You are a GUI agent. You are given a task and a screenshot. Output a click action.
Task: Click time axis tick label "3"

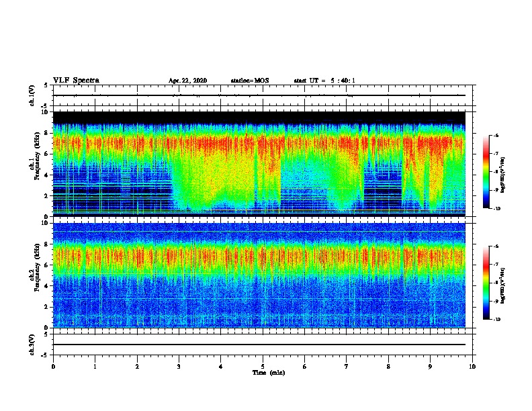pos(179,367)
